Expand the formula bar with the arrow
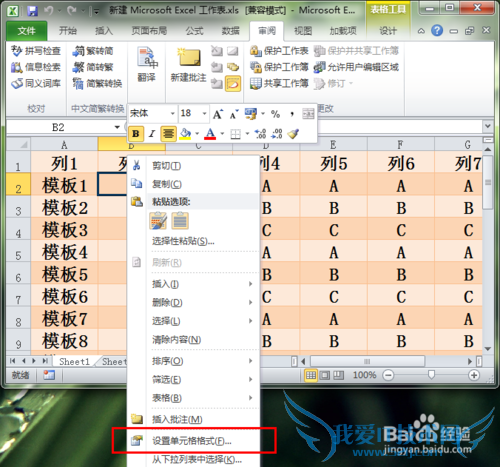Screen dimensions: 500x467 [488, 126]
